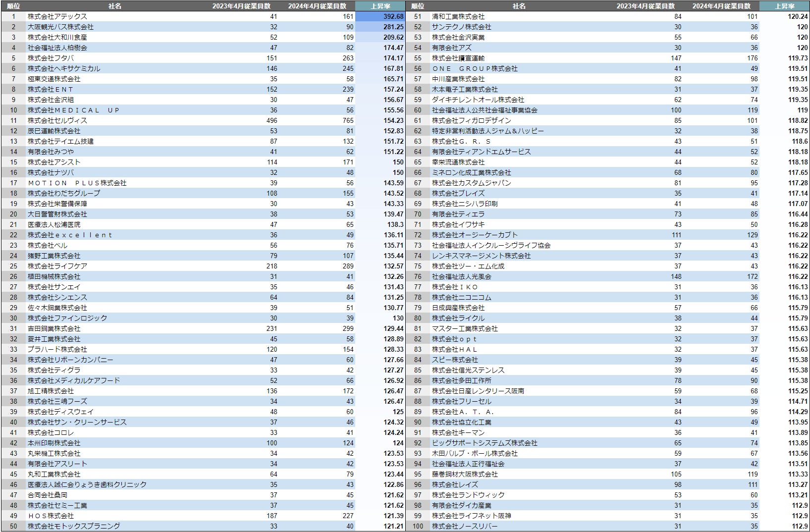Viewport: 810px width, 532px height.
Task: Click 株式会社メディカルケアフード
Action: pos(74,380)
